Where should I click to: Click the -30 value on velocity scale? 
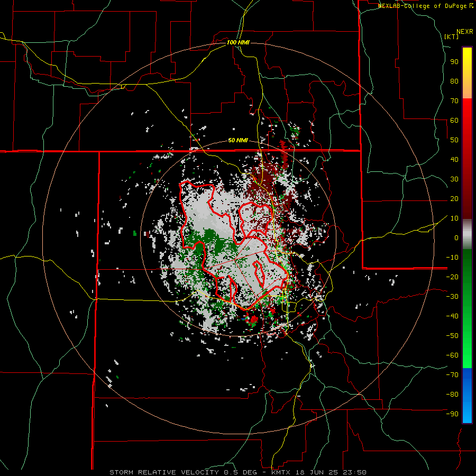coord(452,297)
